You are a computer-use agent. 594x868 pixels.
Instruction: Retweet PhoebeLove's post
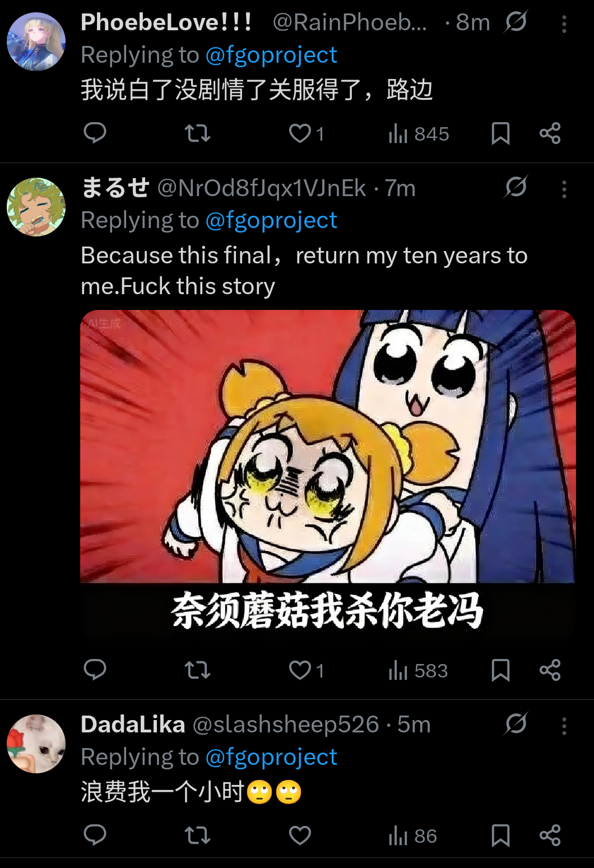pyautogui.click(x=197, y=133)
